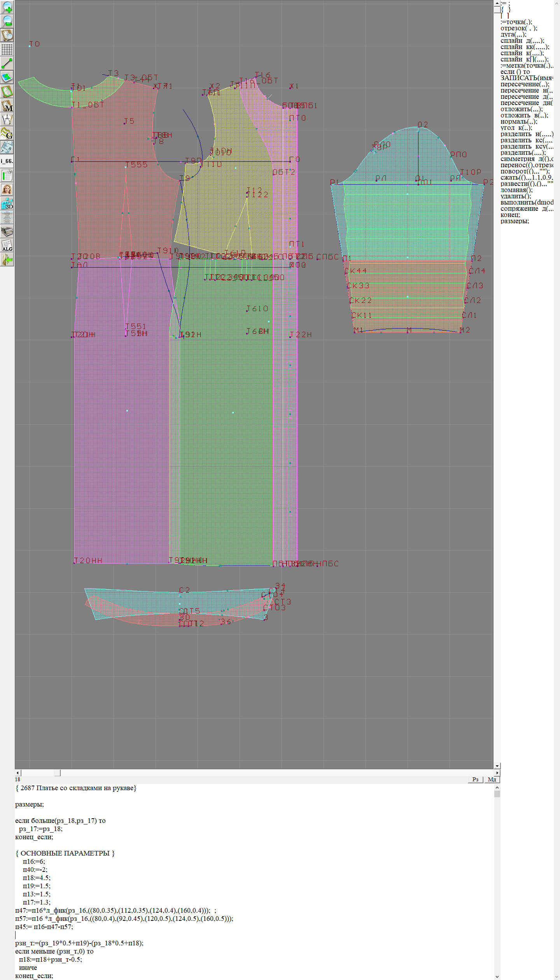Click the zoom out magnifier icon
This screenshot has width=560, height=980.
point(7,21)
